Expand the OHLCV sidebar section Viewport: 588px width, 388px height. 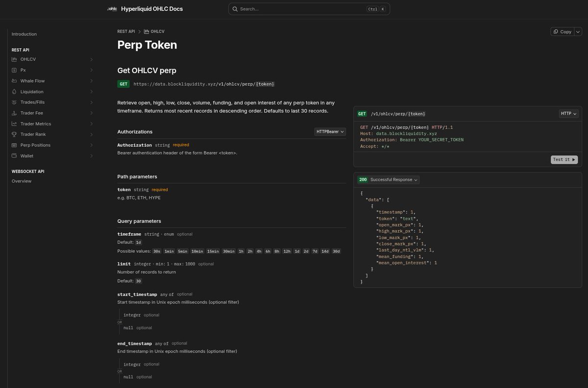coord(91,59)
